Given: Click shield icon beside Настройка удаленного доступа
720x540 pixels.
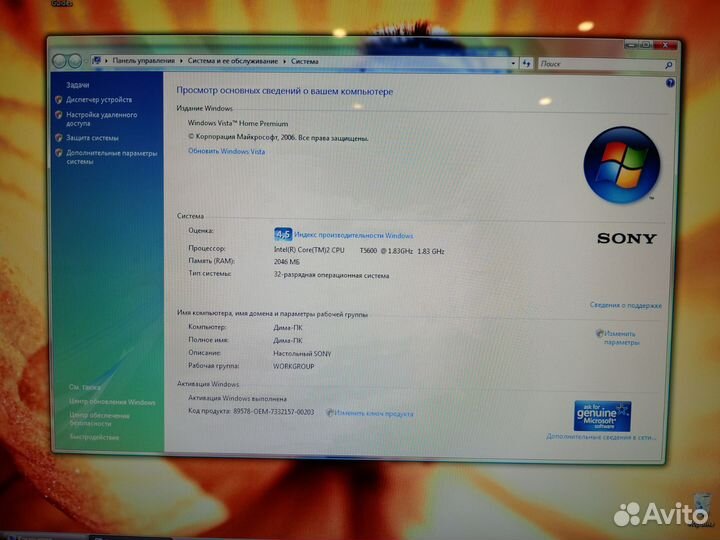Looking at the screenshot, I should (x=58, y=114).
